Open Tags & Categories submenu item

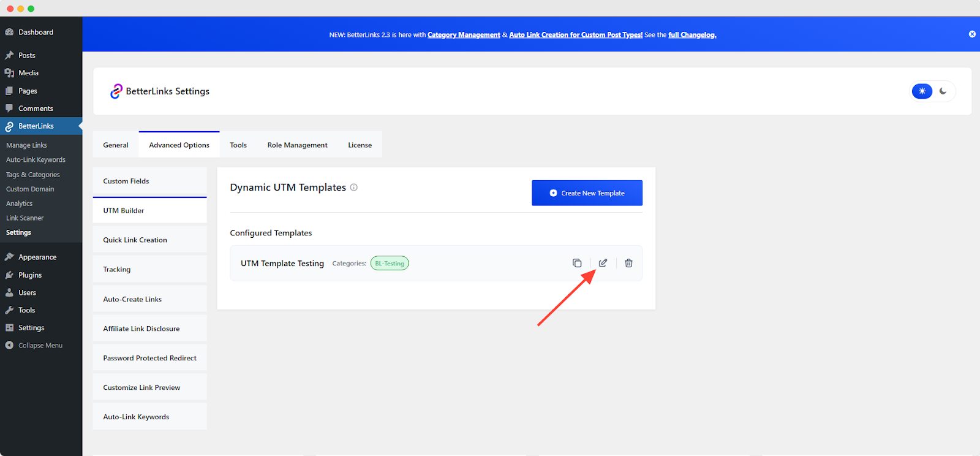(x=33, y=175)
